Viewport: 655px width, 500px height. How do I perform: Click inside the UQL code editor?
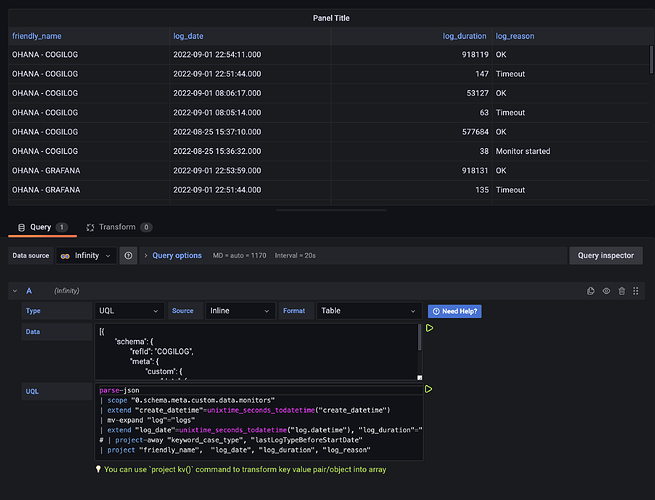pyautogui.click(x=260, y=420)
